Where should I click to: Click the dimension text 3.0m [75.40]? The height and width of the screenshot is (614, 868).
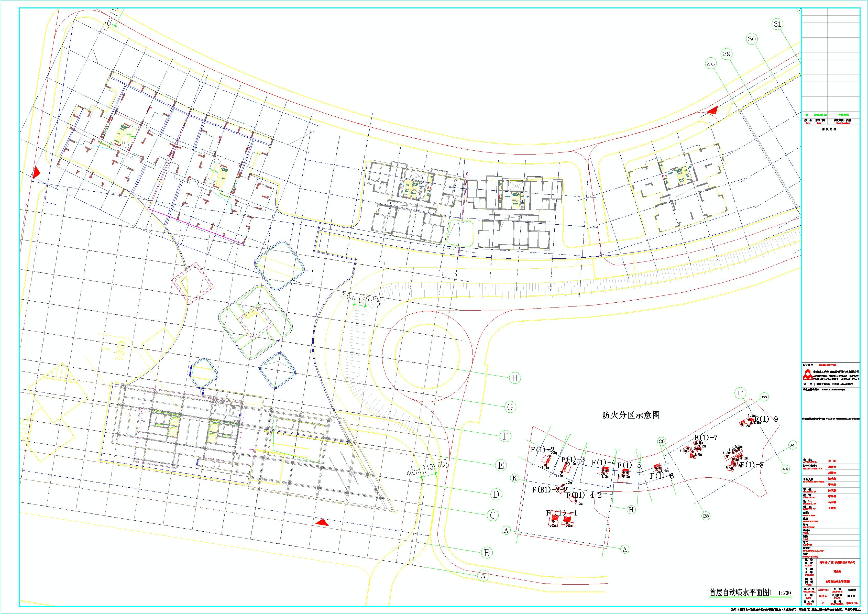361,299
